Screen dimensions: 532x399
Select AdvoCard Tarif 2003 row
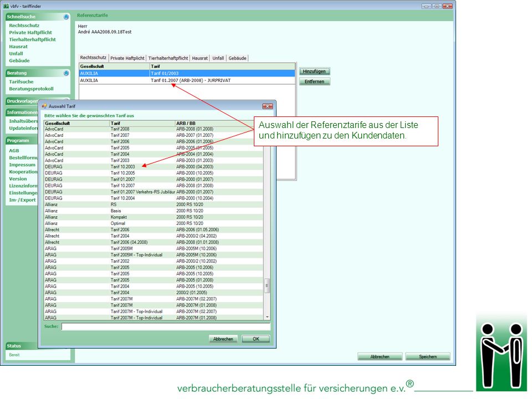(x=154, y=161)
